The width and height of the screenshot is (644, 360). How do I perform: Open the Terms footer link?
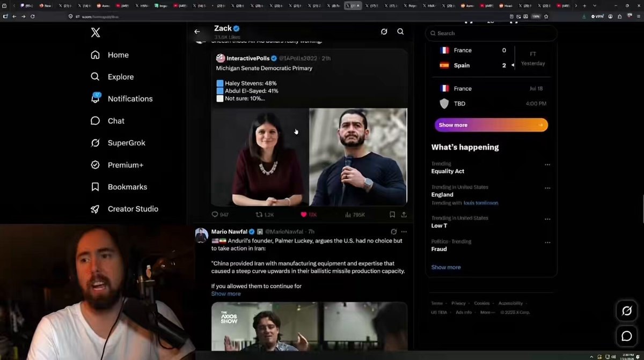click(x=437, y=304)
